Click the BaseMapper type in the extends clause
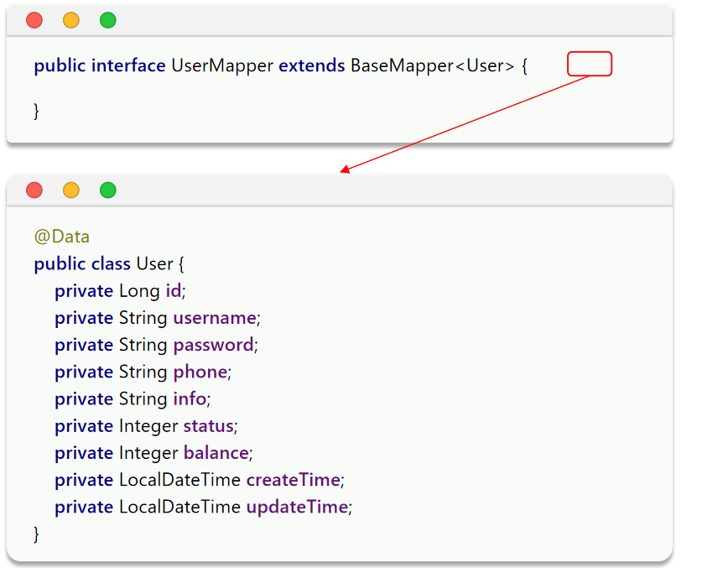The height and width of the screenshot is (568, 728). tap(402, 65)
